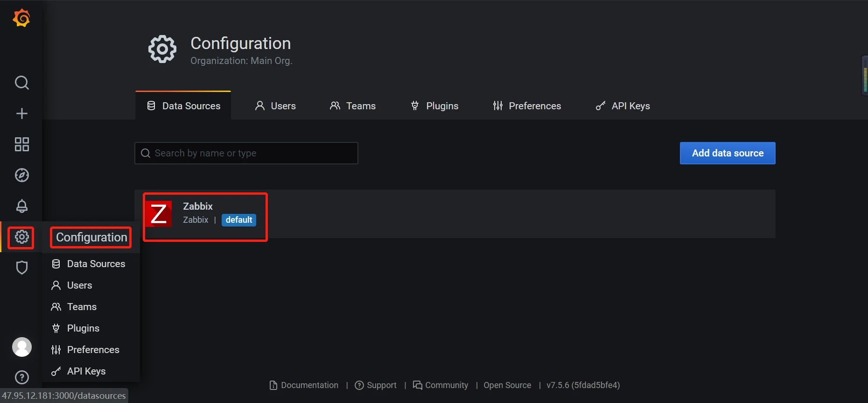
Task: Open the Explore compass icon
Action: tap(22, 175)
